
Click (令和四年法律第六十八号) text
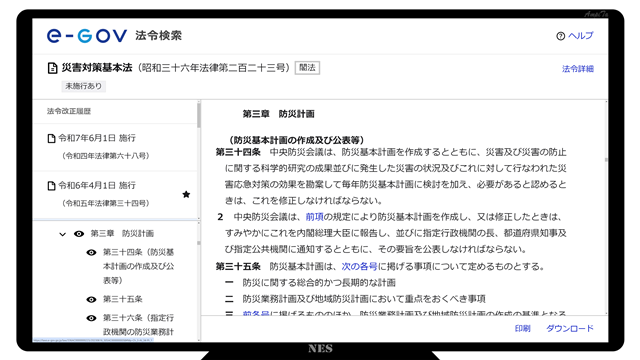point(106,156)
